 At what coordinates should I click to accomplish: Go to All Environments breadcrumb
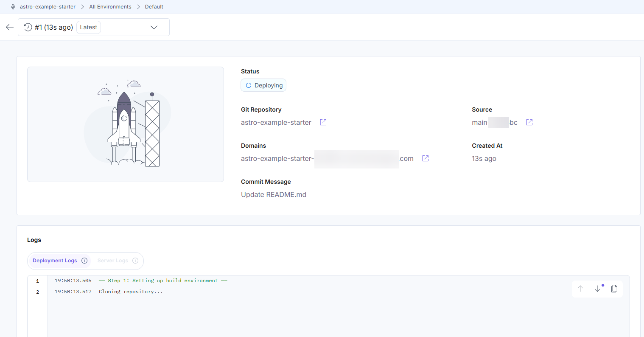(110, 7)
